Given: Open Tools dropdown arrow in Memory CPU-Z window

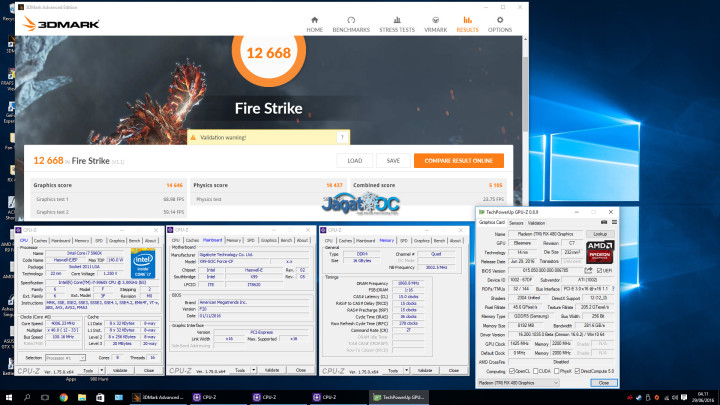Looking at the screenshot, I should [x=406, y=371].
